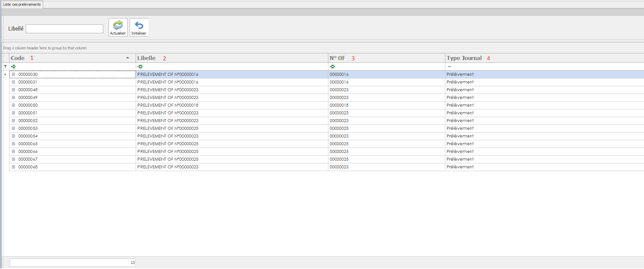Click N° OF column header

337,58
